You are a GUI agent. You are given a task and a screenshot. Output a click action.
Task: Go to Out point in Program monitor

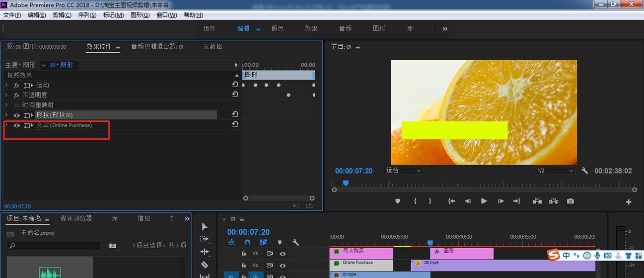pyautogui.click(x=517, y=201)
